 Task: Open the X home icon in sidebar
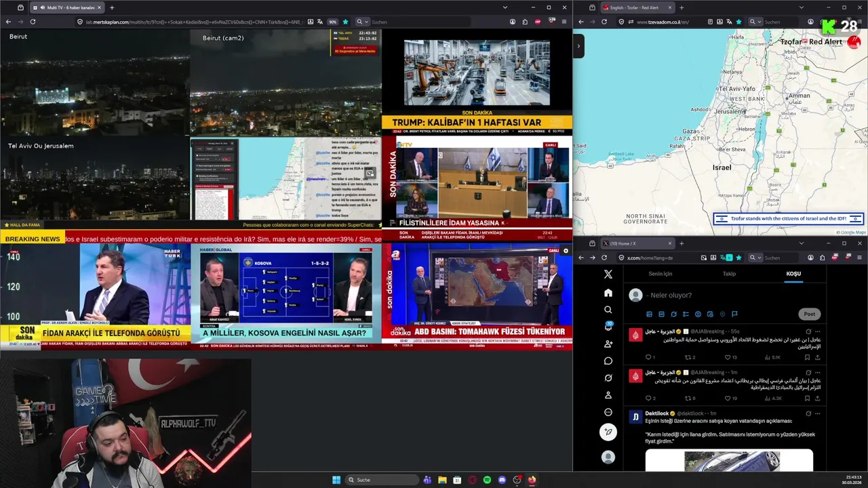608,293
